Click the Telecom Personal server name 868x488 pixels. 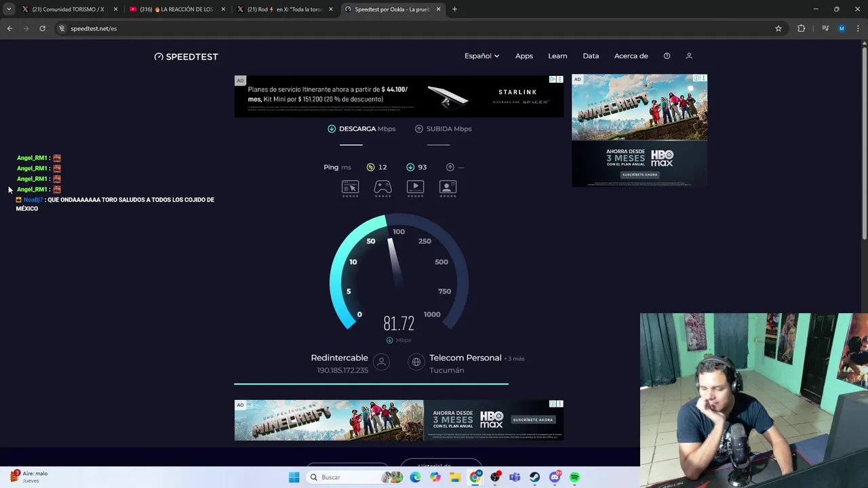click(x=465, y=358)
